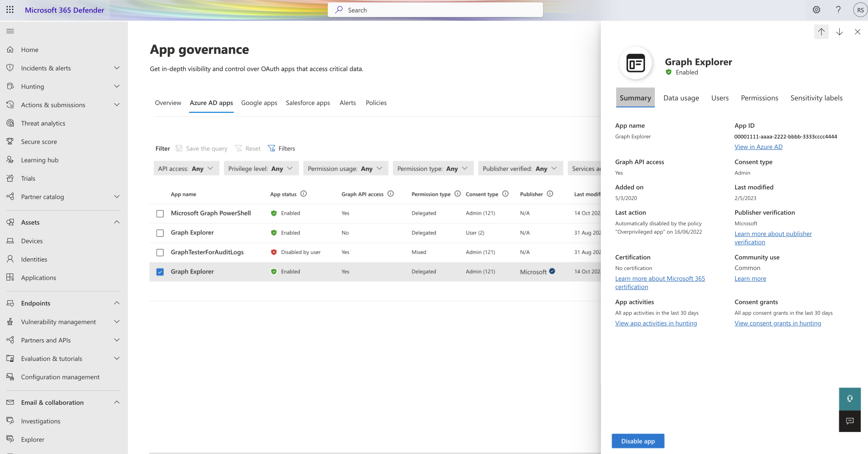868x454 pixels.
Task: Click View app activities in hunting link
Action: [656, 323]
